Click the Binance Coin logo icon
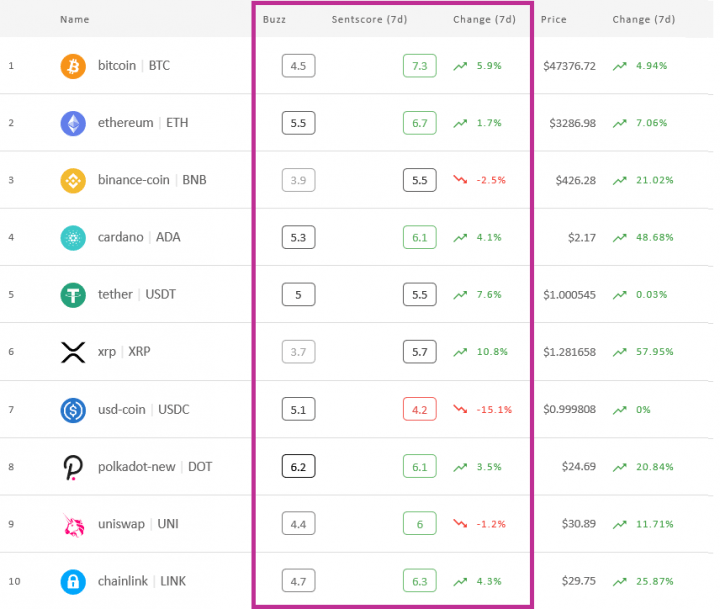This screenshot has height=609, width=720. coord(73,181)
